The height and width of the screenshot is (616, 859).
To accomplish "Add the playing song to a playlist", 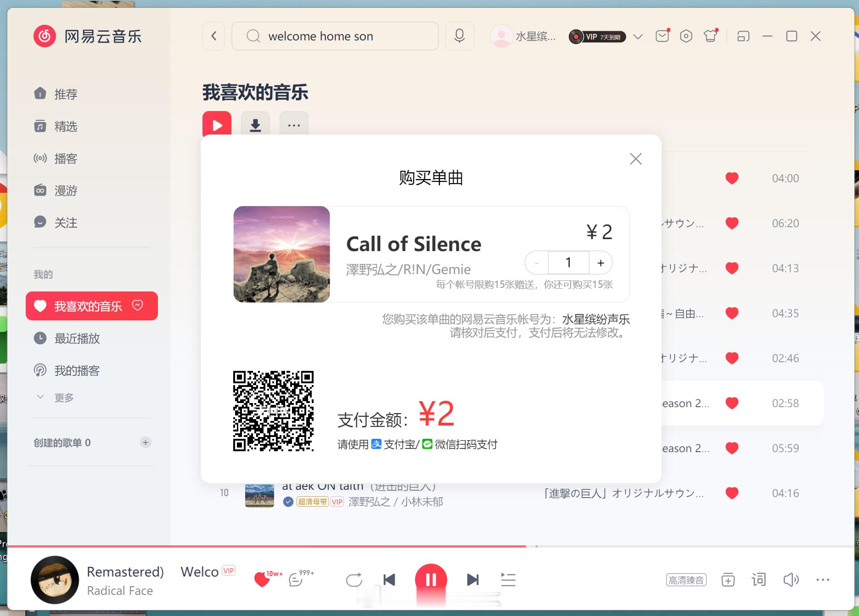I will pos(728,580).
